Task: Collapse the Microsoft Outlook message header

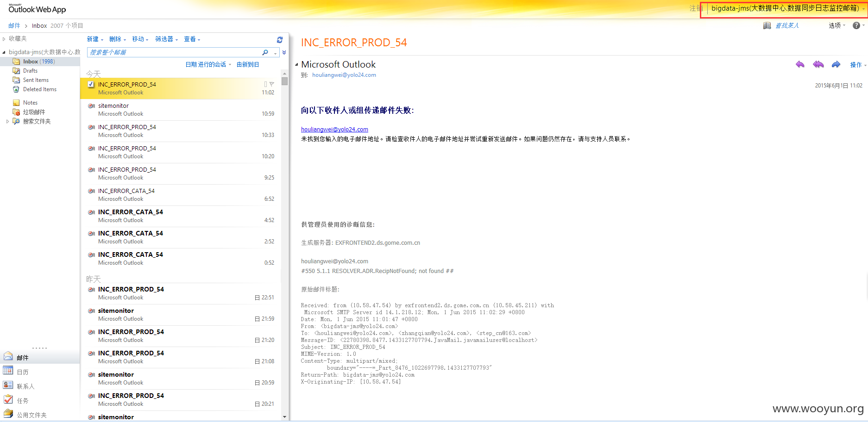Action: tap(296, 64)
